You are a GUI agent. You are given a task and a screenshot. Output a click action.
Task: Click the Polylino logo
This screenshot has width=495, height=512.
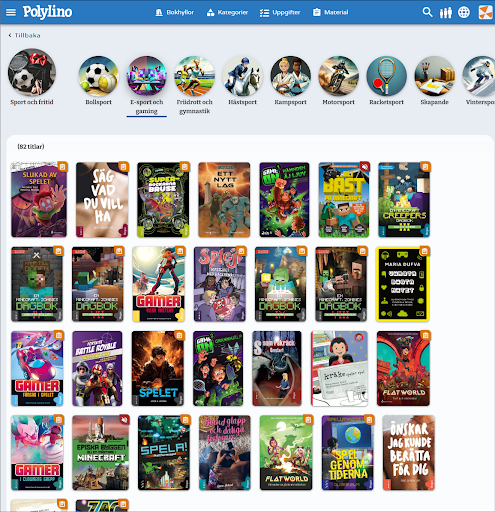(47, 12)
